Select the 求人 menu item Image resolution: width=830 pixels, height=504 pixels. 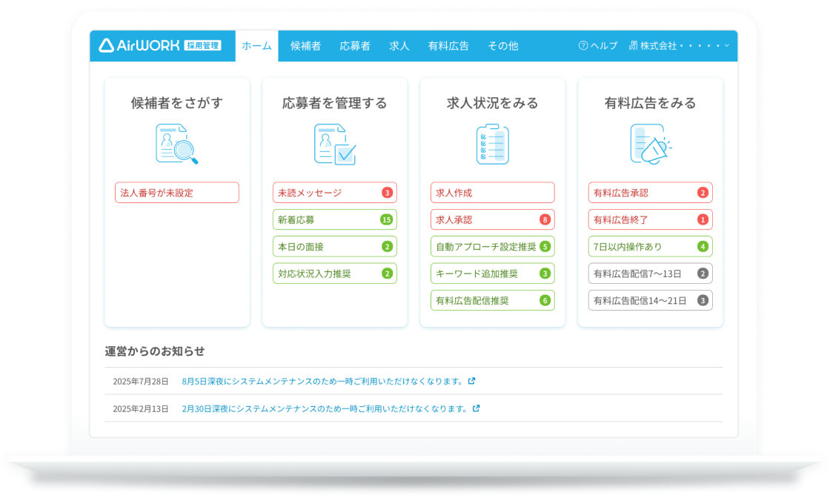(399, 45)
